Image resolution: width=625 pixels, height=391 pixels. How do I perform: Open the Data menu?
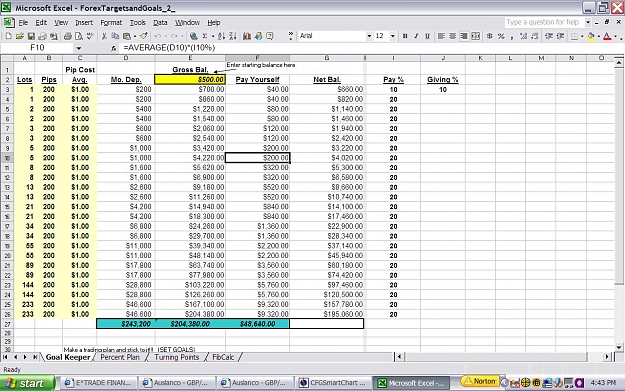click(160, 23)
